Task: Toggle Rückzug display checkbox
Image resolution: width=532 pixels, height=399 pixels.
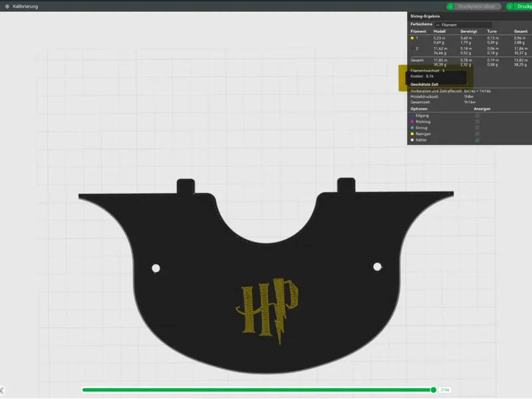Action: 477,122
